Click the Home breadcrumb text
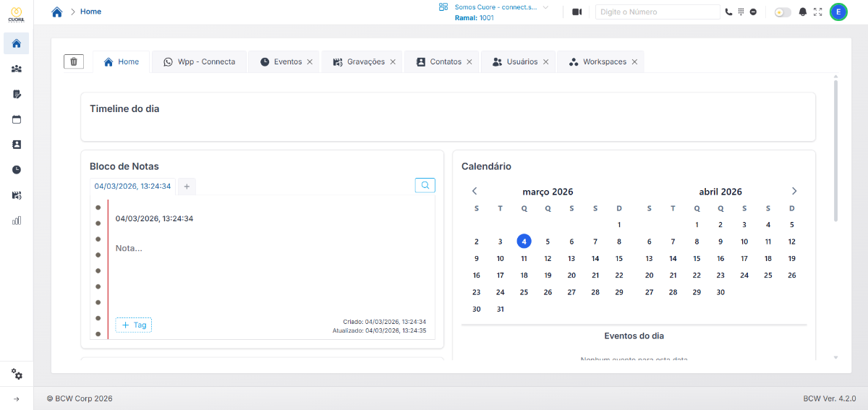The width and height of the screenshot is (868, 410). coord(91,12)
